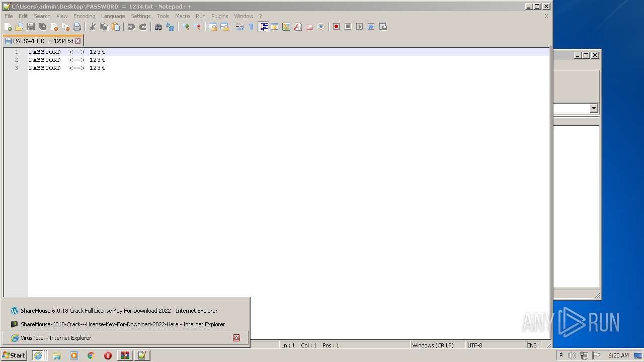Open the Search menu
This screenshot has height=362, width=644.
coord(42,16)
